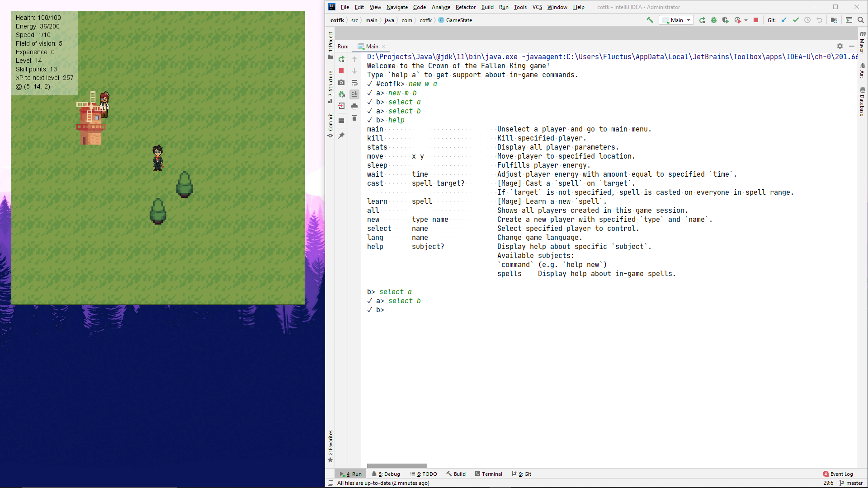
Task: Run Main with coverage shield icon
Action: [726, 20]
